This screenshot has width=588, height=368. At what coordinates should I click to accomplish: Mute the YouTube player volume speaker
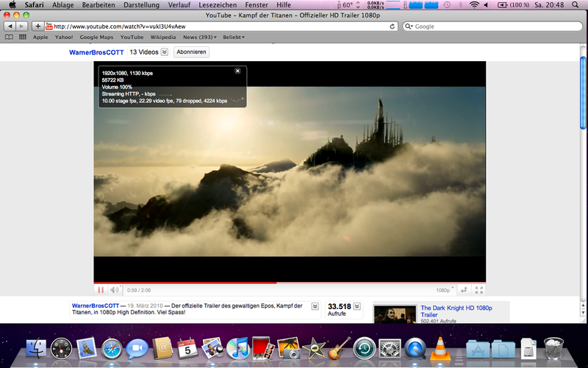pyautogui.click(x=115, y=290)
